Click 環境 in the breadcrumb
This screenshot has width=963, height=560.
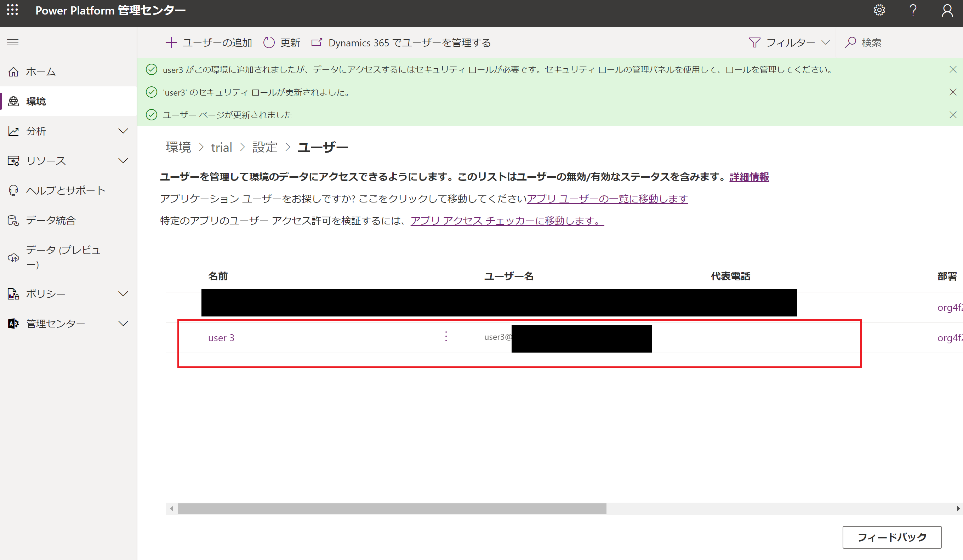178,147
